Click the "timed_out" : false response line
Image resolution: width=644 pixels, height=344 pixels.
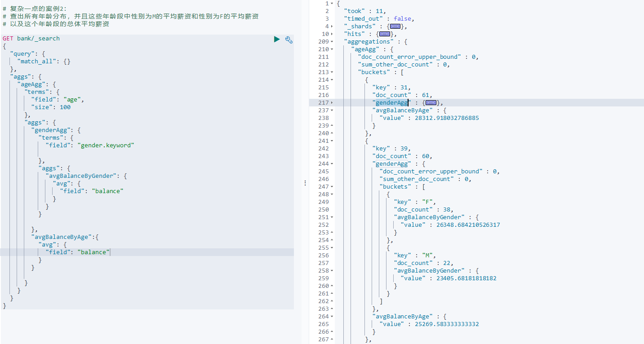click(x=379, y=19)
